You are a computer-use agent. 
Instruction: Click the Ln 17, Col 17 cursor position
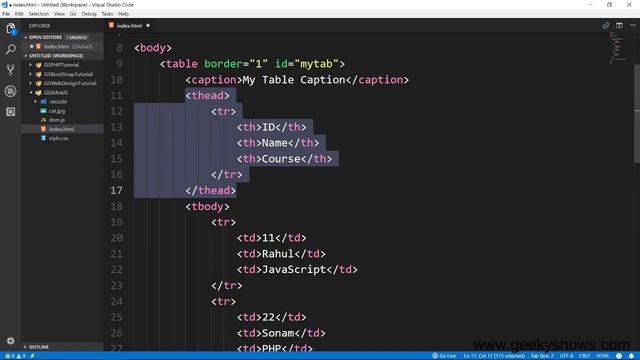494,356
